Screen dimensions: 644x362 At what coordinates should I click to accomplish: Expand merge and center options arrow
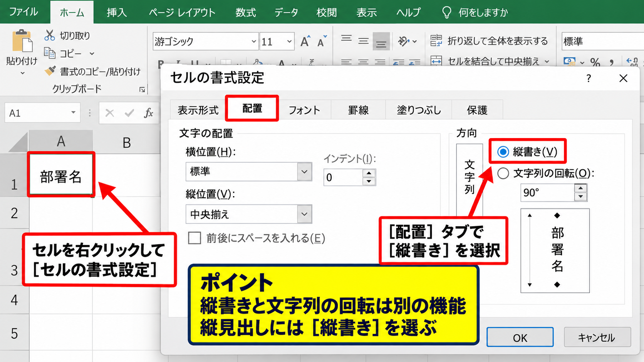pyautogui.click(x=547, y=61)
